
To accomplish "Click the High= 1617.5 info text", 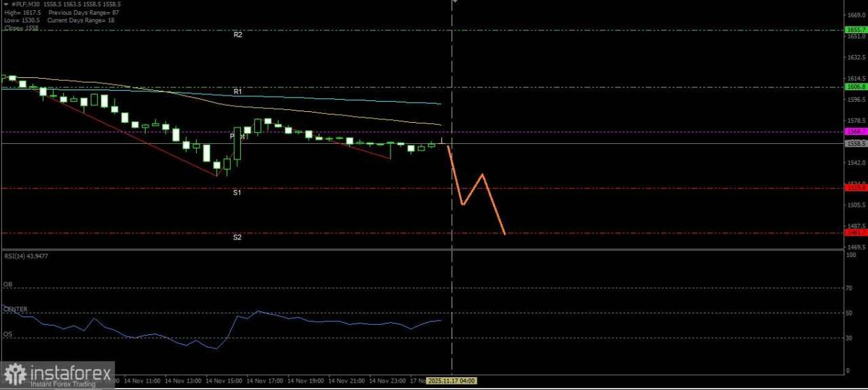I will coord(23,12).
